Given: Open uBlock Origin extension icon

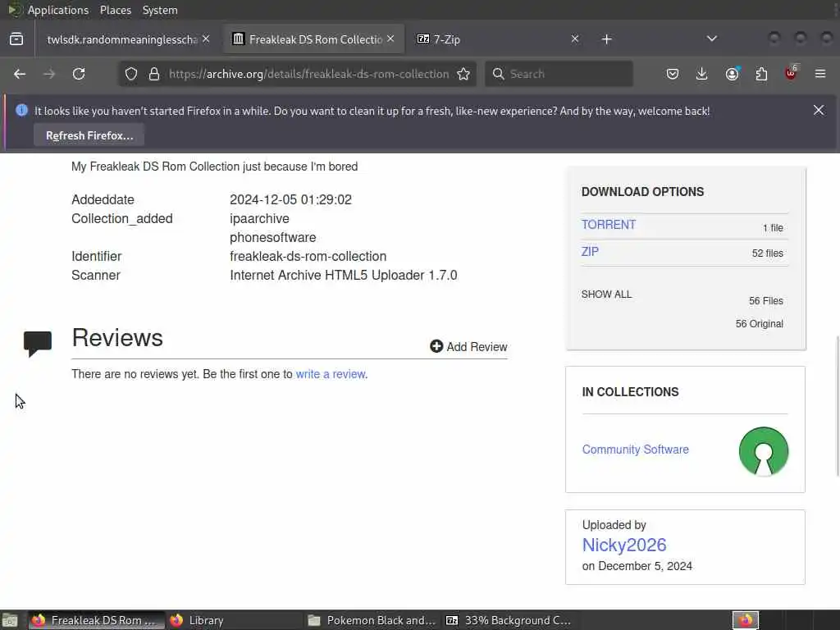Looking at the screenshot, I should coord(791,73).
